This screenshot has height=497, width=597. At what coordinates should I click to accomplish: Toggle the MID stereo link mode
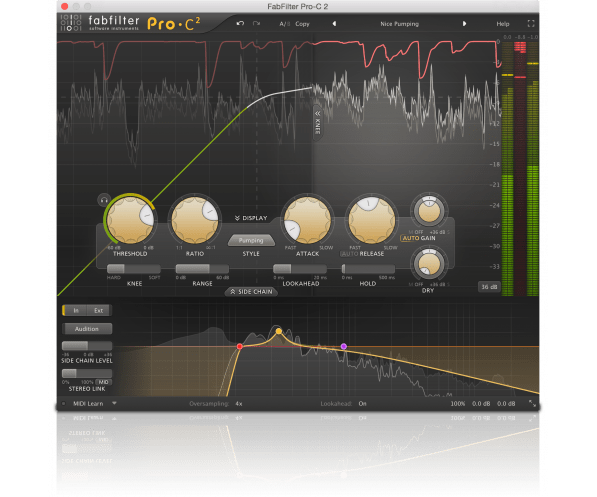(x=104, y=382)
